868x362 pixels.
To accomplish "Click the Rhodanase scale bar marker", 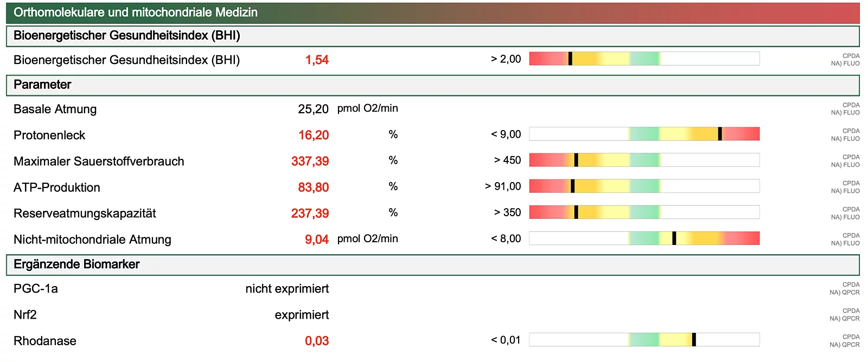I will (x=694, y=340).
